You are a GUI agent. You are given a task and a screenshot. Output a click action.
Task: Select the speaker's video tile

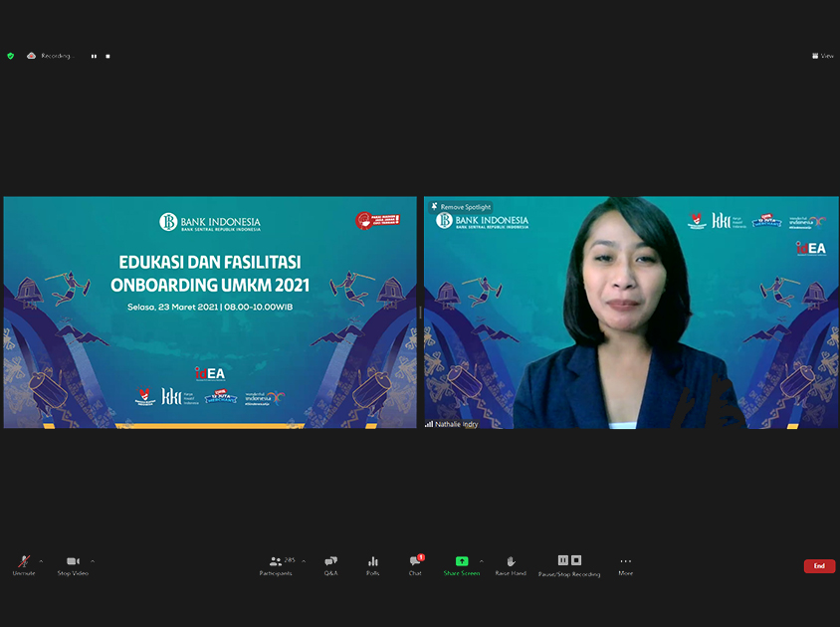point(631,313)
